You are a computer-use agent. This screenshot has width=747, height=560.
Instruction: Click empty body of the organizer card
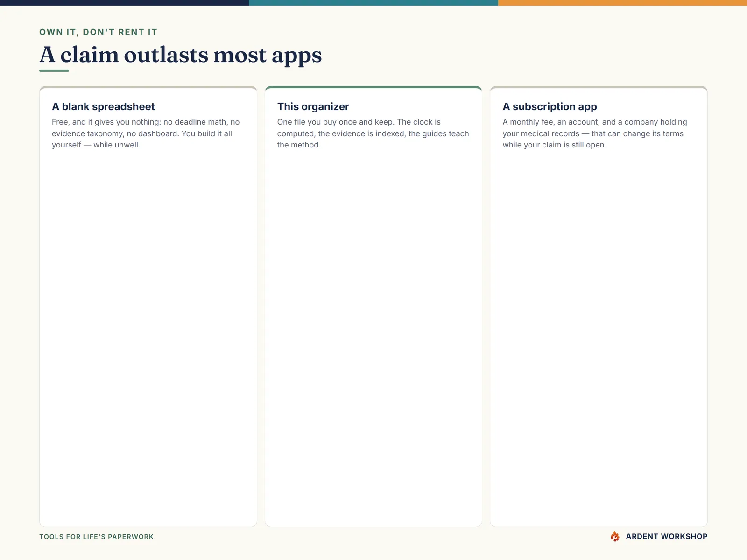373,336
